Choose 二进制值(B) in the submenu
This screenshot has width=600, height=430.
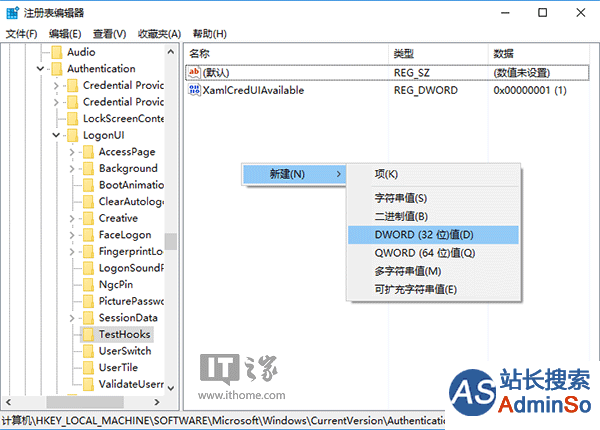tap(433, 217)
